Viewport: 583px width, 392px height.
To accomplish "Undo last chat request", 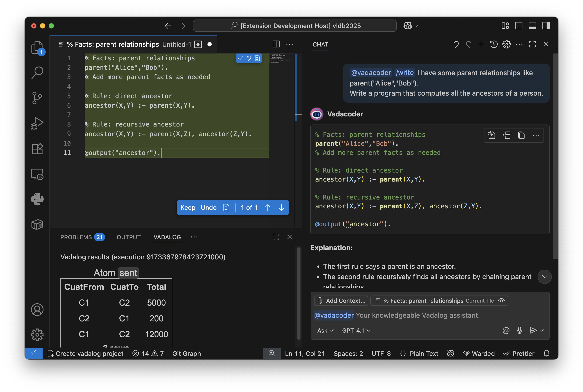I will [x=456, y=44].
